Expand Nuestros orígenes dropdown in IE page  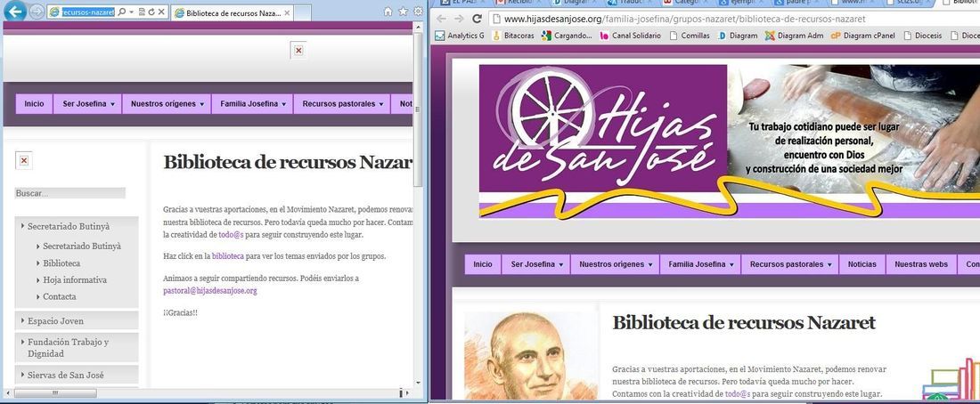167,103
